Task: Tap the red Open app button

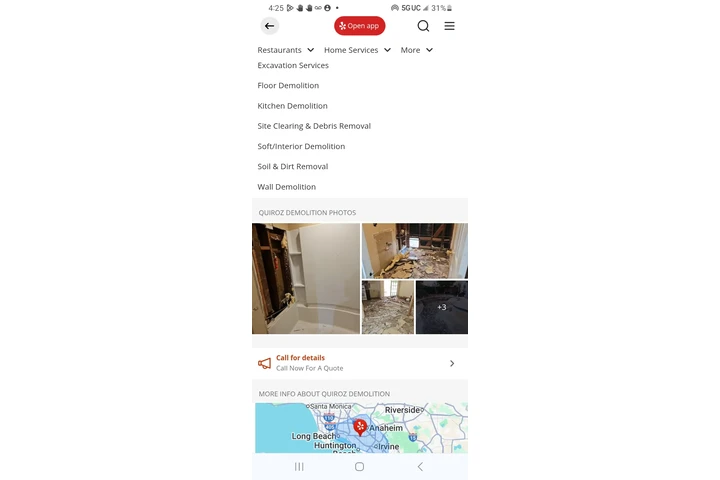Action: click(360, 26)
